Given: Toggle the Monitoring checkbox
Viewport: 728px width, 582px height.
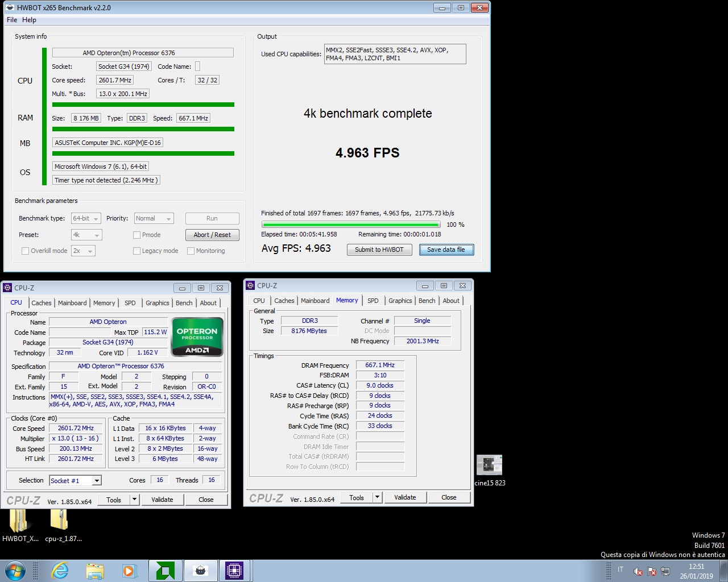Looking at the screenshot, I should coord(191,251).
